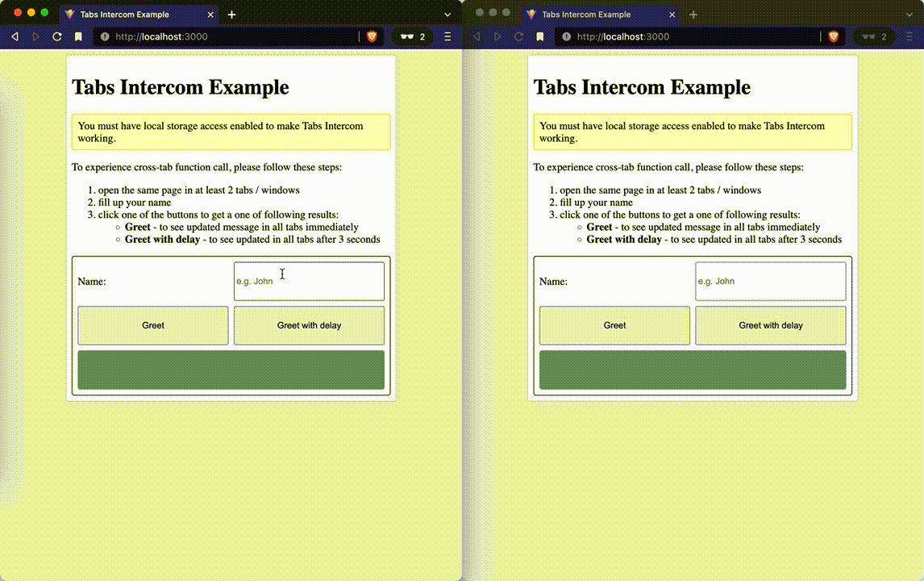
Task: Open a new tab in the right window
Action: (x=693, y=15)
